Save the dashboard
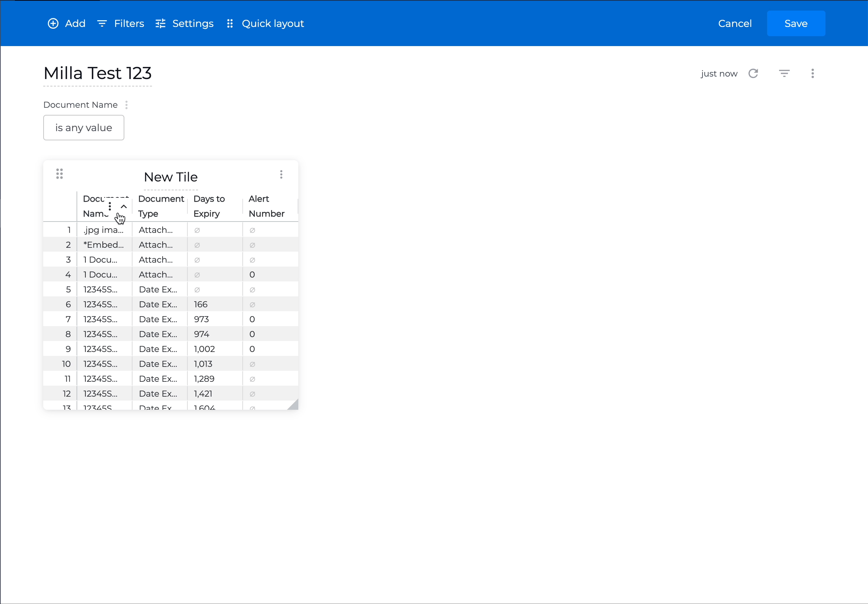The height and width of the screenshot is (604, 868). 796,23
